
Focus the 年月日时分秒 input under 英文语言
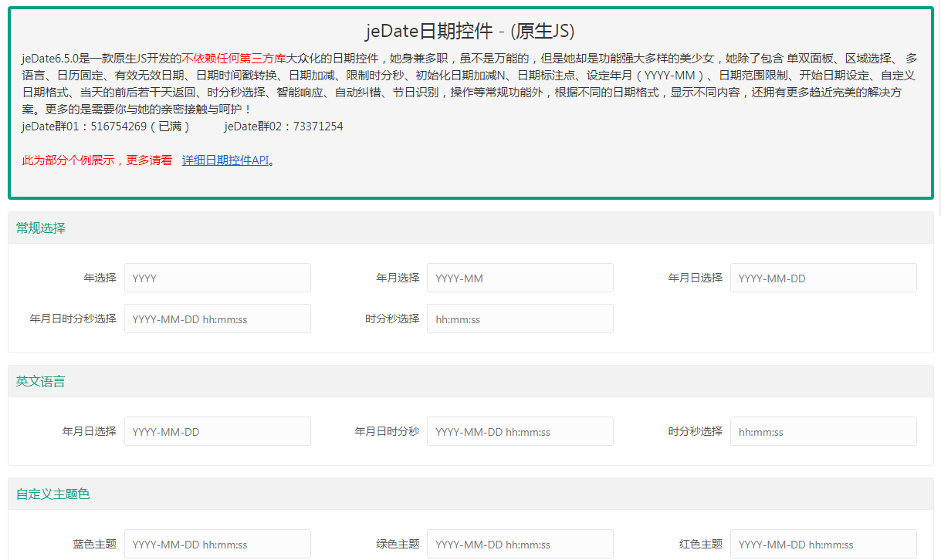[520, 431]
